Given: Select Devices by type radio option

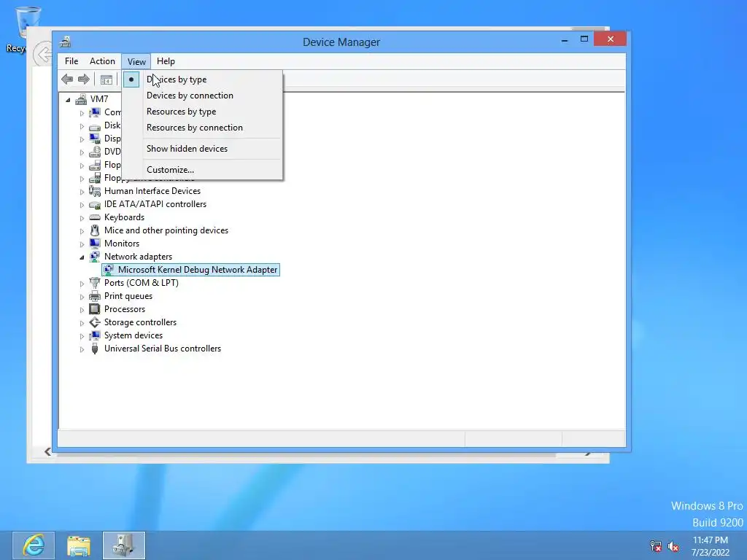Looking at the screenshot, I should (x=203, y=79).
